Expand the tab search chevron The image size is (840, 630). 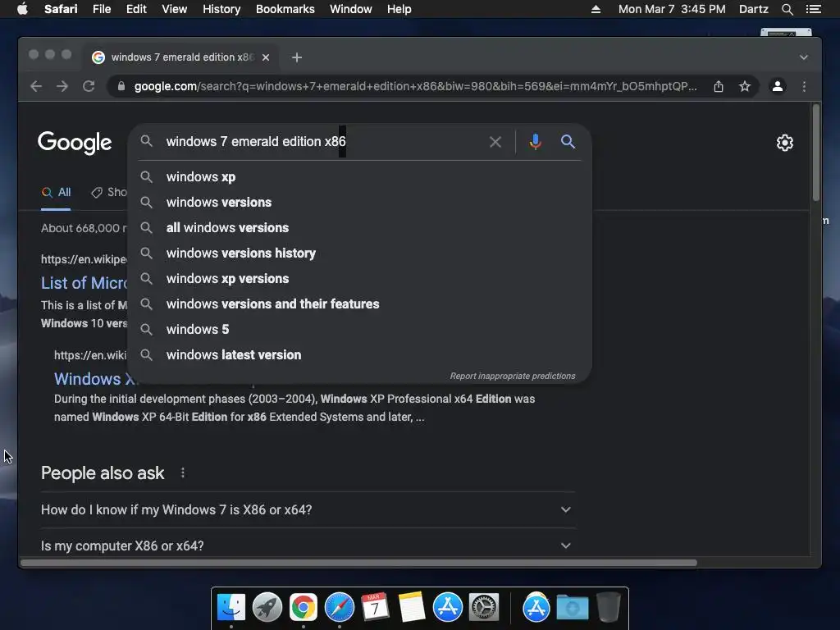(804, 57)
